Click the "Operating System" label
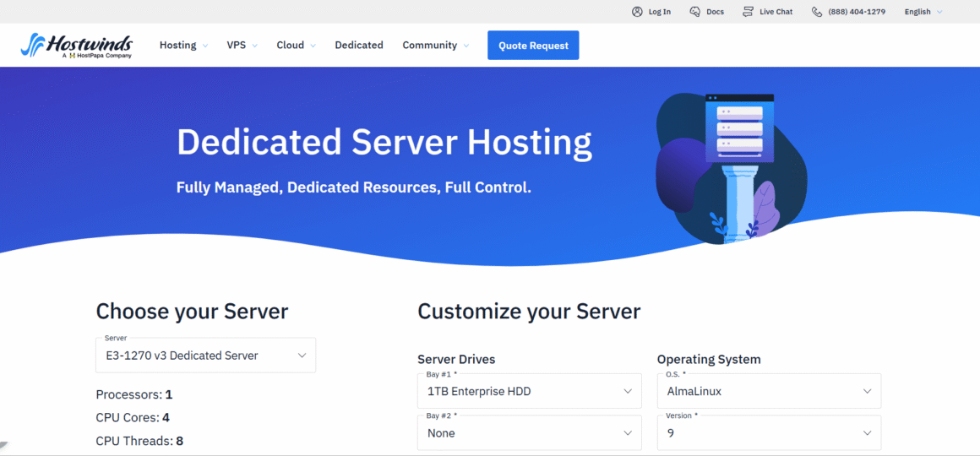Viewport: 980px width, 456px height. [x=709, y=359]
